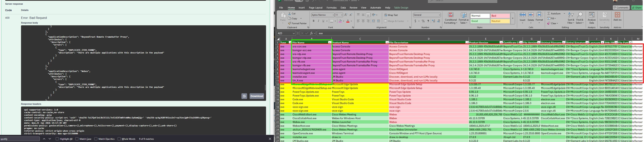
Task: Apply percent style format
Action: (x=423, y=21)
